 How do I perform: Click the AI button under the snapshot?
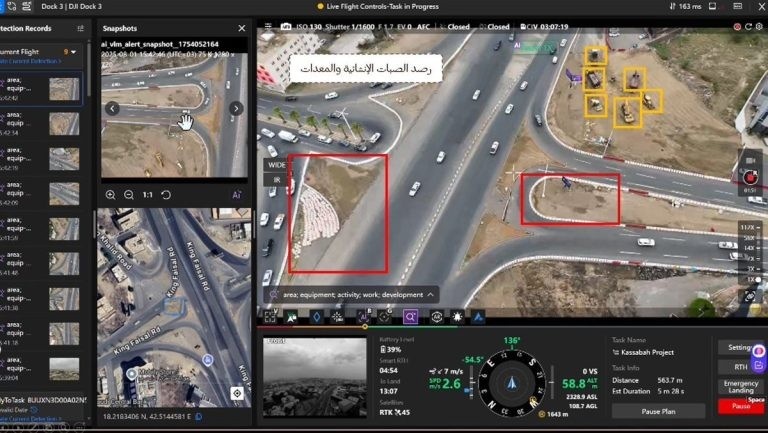click(x=237, y=195)
